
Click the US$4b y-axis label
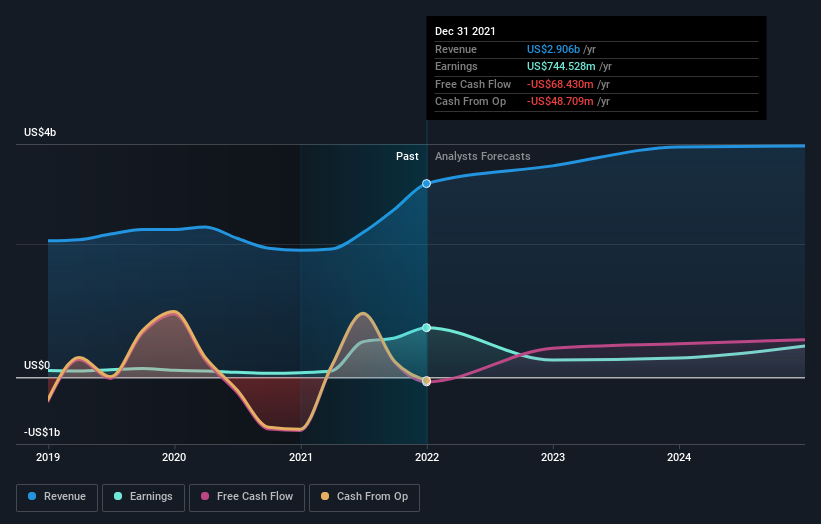(x=40, y=132)
